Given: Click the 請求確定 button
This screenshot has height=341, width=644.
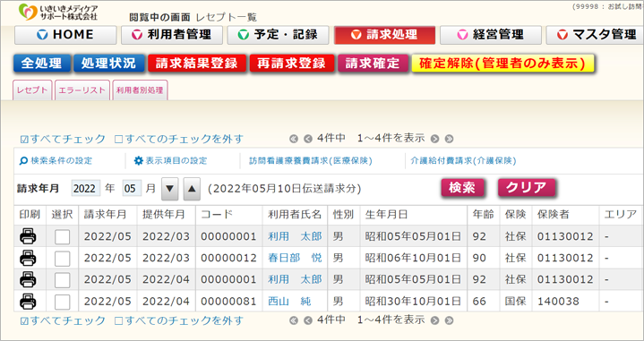Looking at the screenshot, I should 373,64.
